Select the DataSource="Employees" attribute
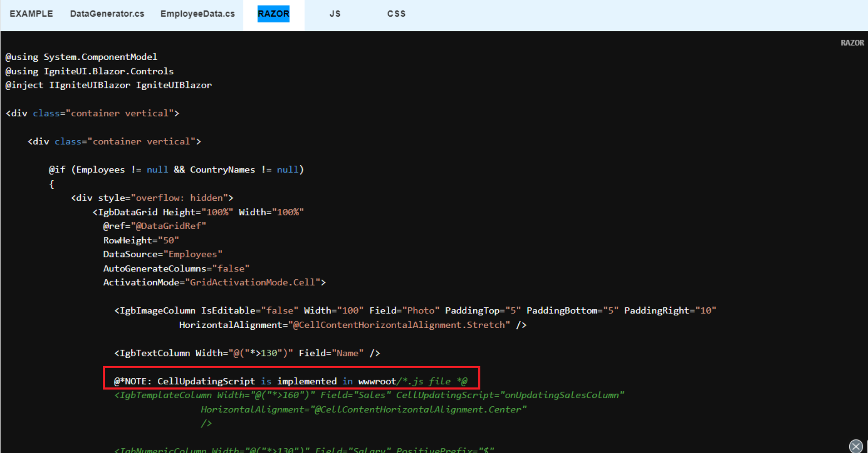Screen dimensions: 868x453 (x=162, y=254)
